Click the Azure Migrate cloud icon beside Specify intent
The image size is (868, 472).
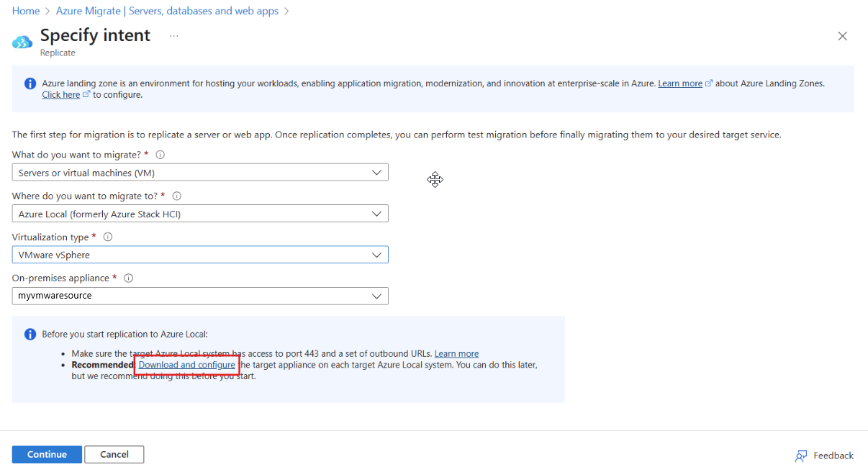[22, 40]
